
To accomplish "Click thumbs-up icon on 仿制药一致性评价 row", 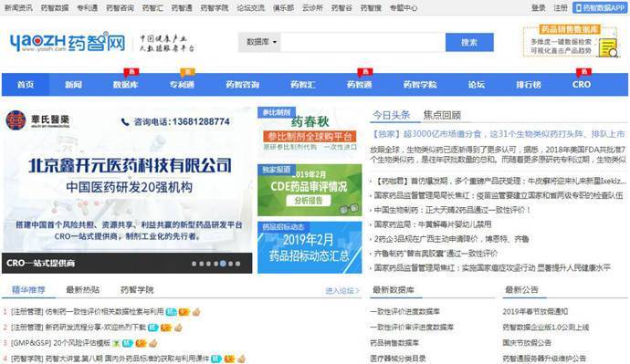I will tap(196, 312).
